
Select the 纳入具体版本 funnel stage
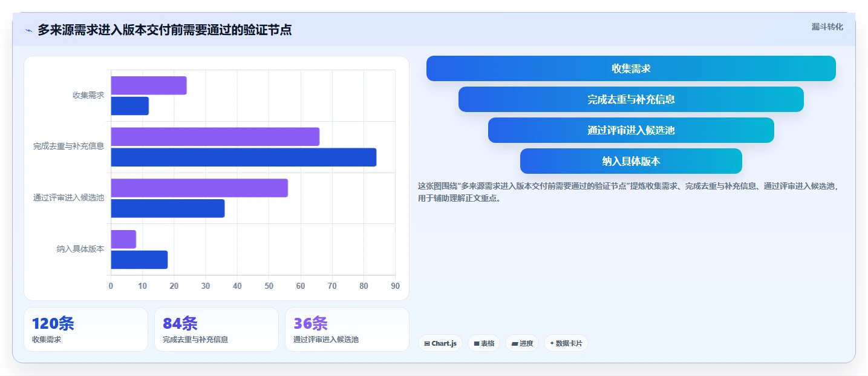click(x=631, y=161)
